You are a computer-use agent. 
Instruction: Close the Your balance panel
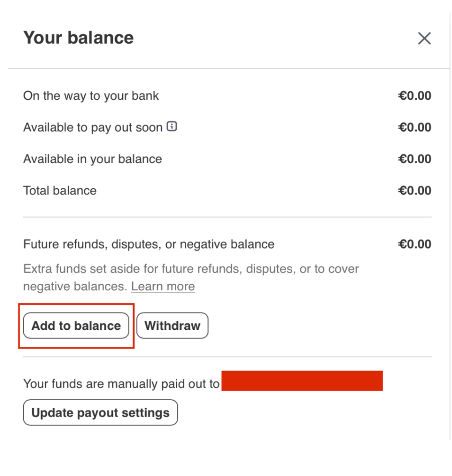pyautogui.click(x=424, y=38)
